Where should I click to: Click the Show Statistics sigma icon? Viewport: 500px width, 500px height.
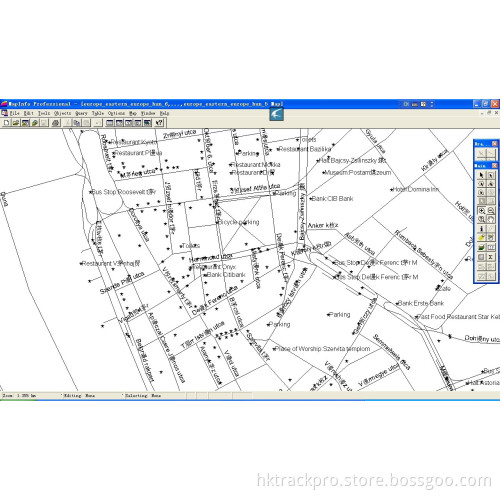pos(491,257)
